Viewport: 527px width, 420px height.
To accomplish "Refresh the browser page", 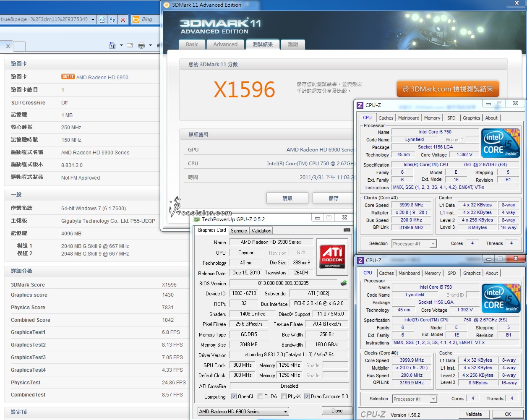I will (112, 19).
